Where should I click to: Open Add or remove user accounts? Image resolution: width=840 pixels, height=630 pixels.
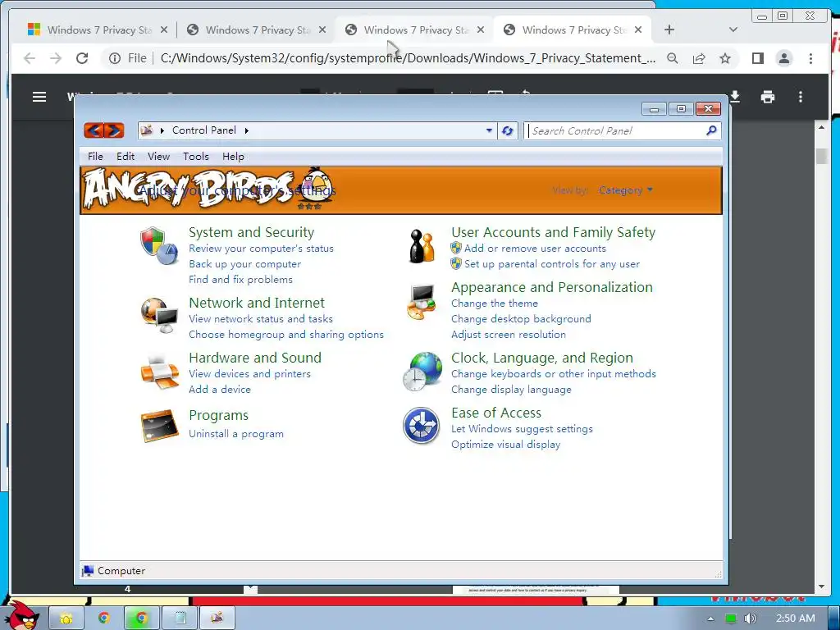pyautogui.click(x=535, y=249)
